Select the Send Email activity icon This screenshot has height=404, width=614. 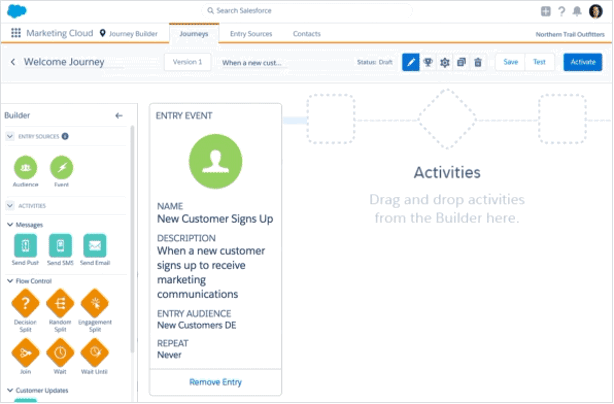(95, 245)
